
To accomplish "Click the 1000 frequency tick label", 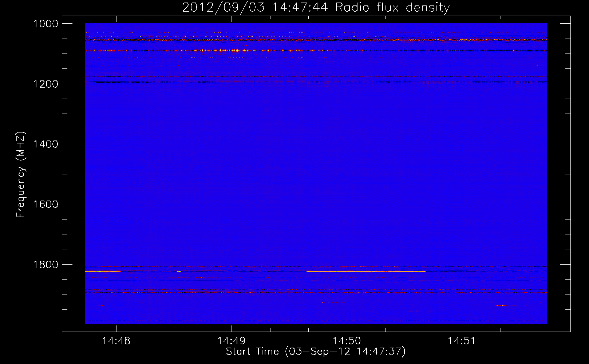I will tap(46, 24).
